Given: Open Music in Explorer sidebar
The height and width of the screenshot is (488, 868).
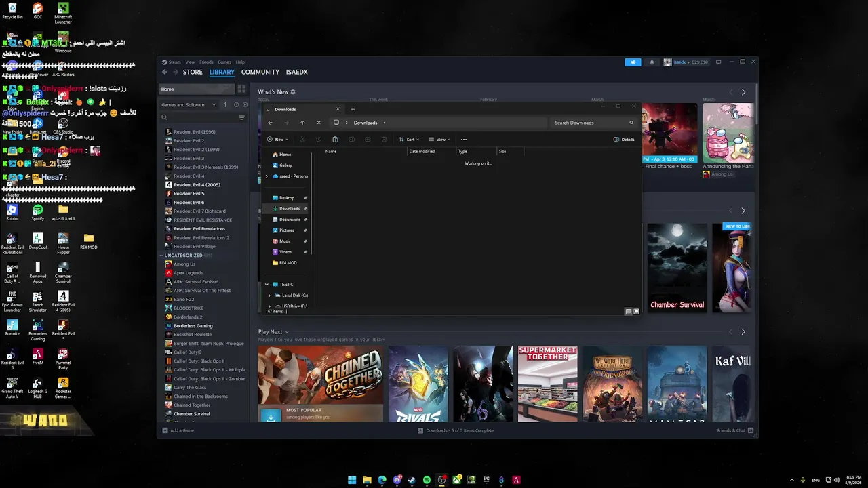Looking at the screenshot, I should (x=281, y=241).
